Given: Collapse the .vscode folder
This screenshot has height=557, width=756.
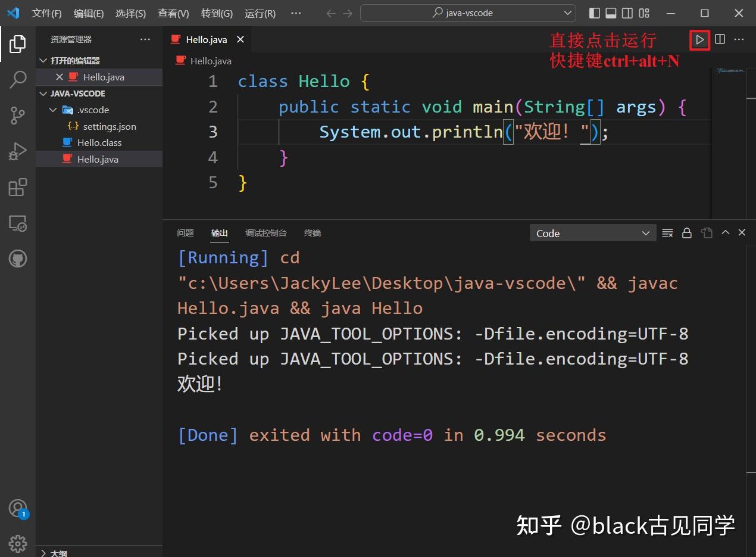Looking at the screenshot, I should click(53, 110).
